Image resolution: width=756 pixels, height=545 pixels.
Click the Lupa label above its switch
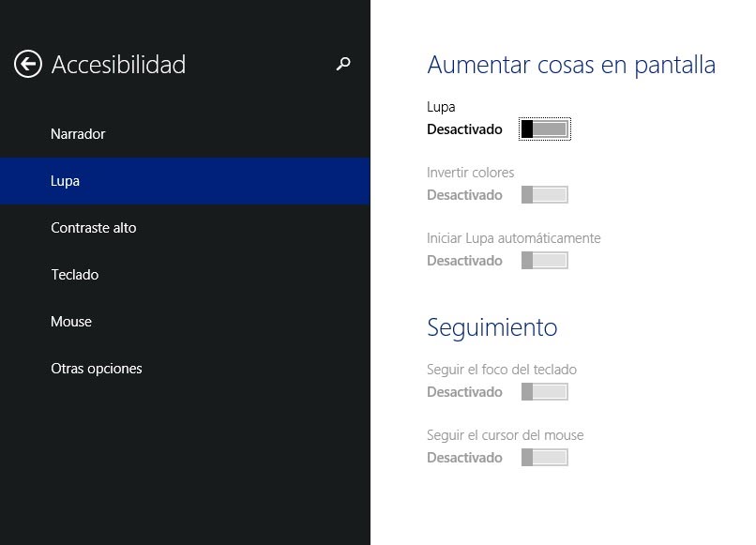(441, 107)
